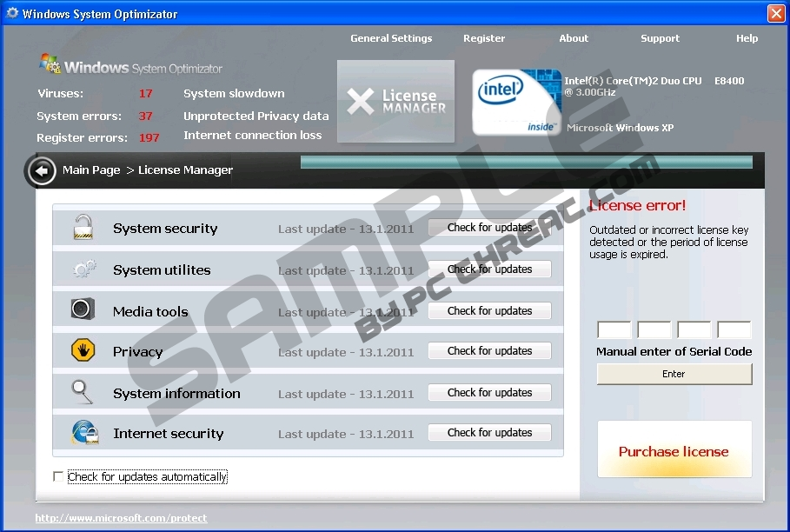This screenshot has height=532, width=790.
Task: Open the About menu
Action: point(574,38)
